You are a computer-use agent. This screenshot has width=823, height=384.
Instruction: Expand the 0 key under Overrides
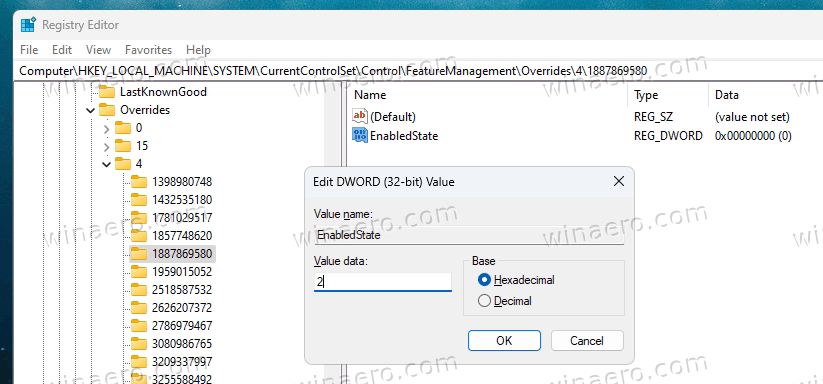tap(107, 129)
